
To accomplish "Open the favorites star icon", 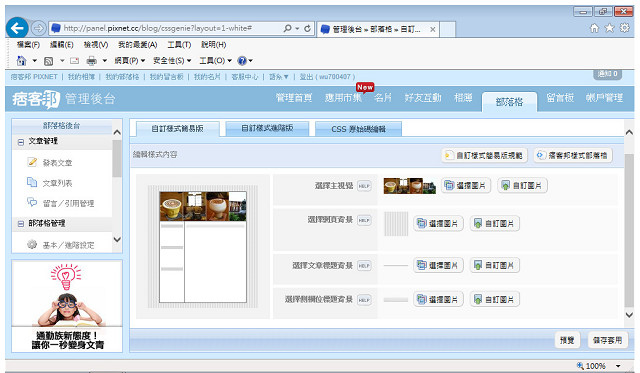I will pyautogui.click(x=609, y=28).
